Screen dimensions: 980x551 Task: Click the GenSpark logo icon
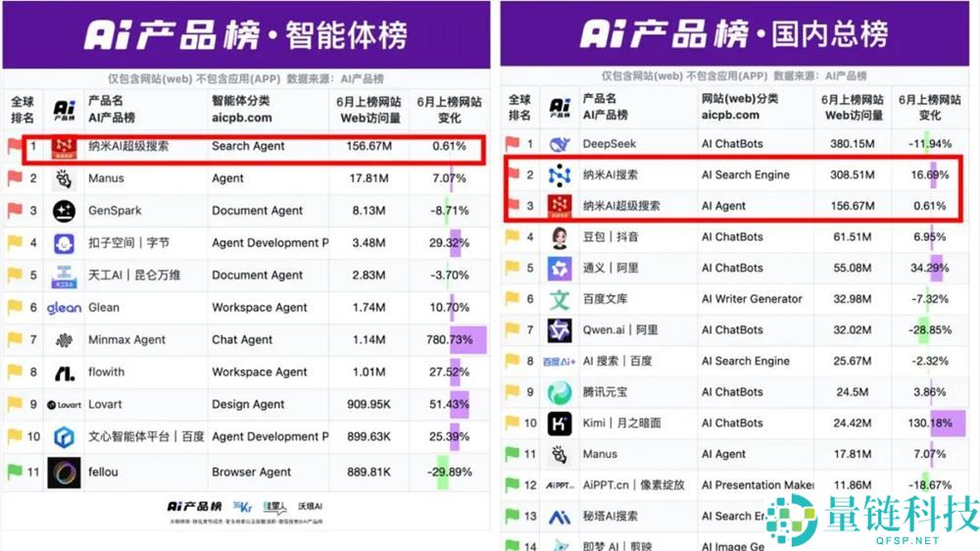tap(65, 211)
